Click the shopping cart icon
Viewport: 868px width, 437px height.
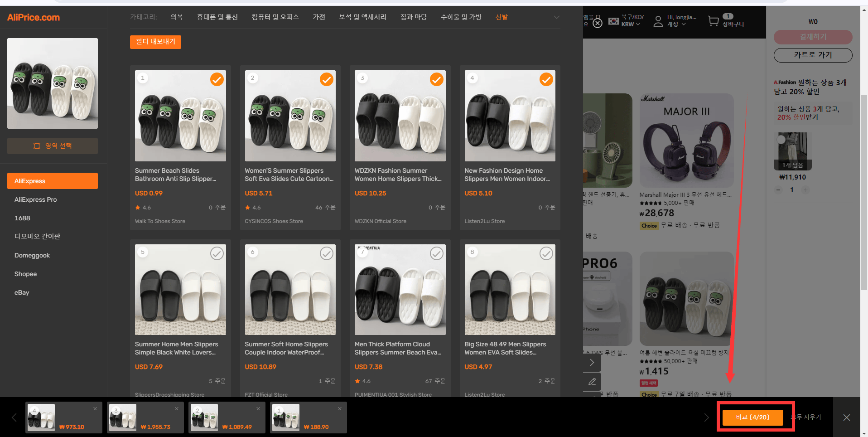(x=714, y=21)
